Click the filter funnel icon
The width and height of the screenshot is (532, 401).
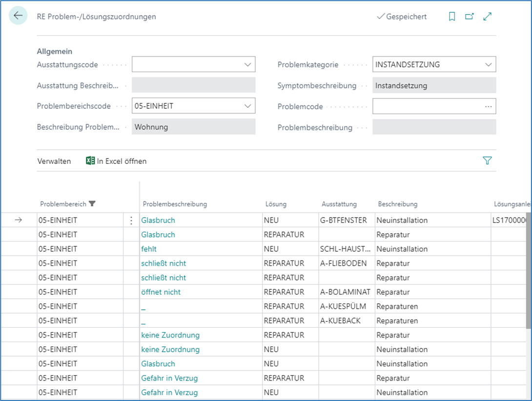pyautogui.click(x=487, y=160)
